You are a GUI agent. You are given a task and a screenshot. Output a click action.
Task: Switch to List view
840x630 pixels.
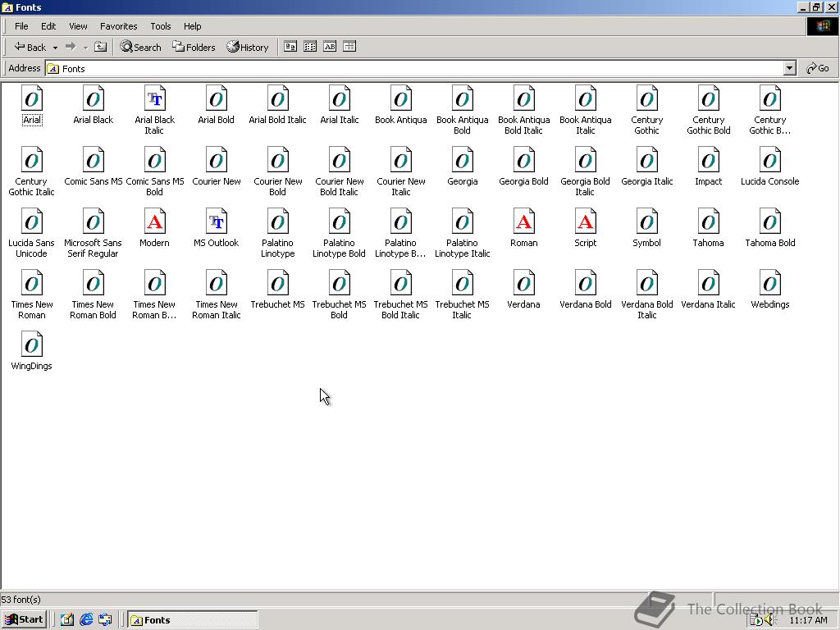click(310, 47)
